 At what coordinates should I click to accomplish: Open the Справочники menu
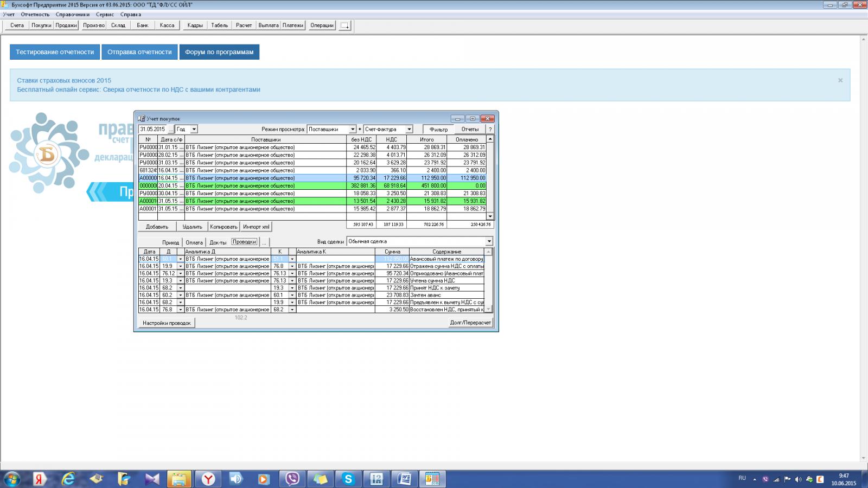click(x=72, y=15)
